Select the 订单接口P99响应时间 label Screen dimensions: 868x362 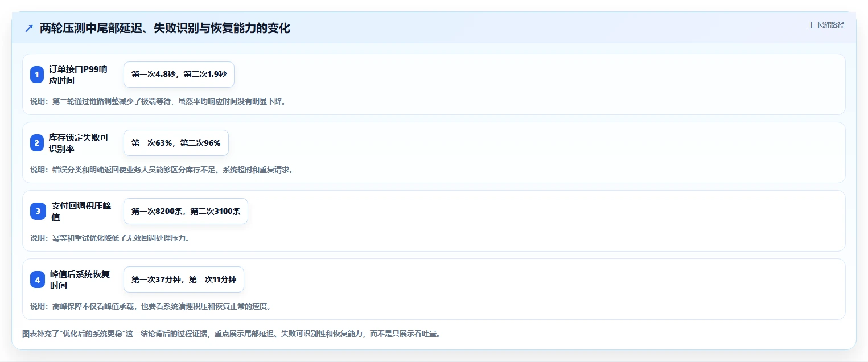(x=78, y=75)
